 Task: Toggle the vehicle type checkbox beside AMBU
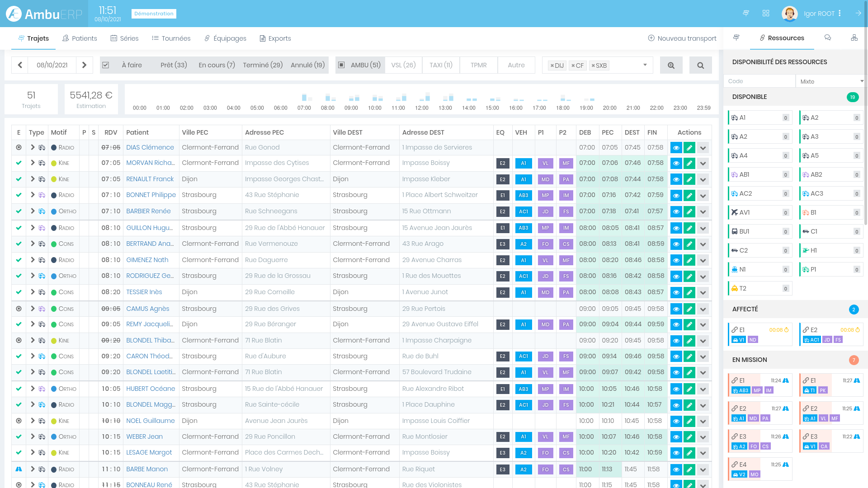tap(342, 65)
